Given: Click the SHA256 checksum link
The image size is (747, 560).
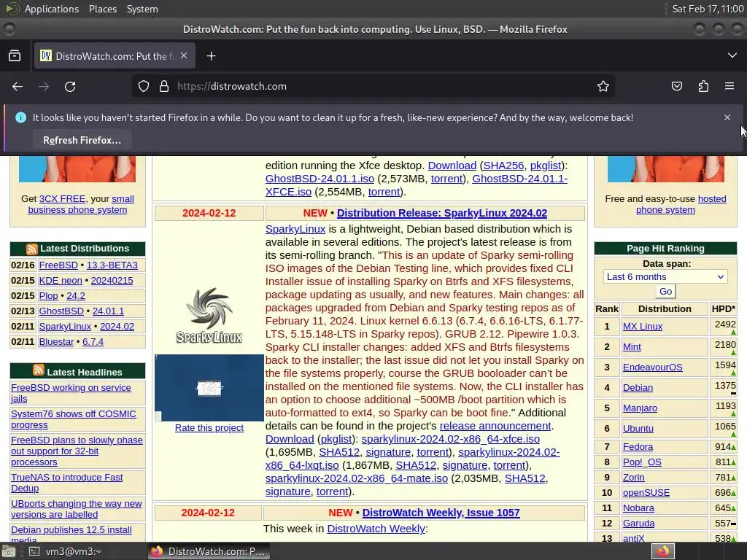Looking at the screenshot, I should (503, 166).
